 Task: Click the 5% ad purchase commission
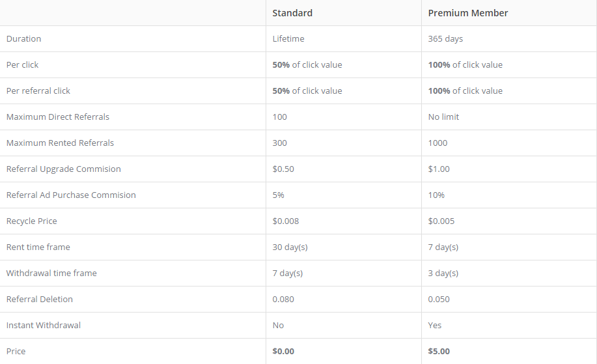(279, 195)
